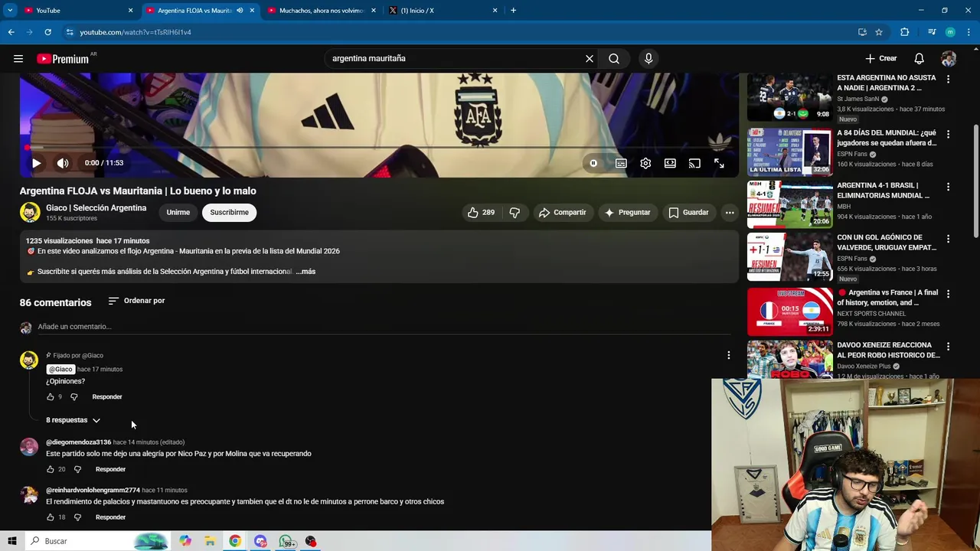980x551 pixels.
Task: Open the Crear menu
Action: (x=881, y=58)
